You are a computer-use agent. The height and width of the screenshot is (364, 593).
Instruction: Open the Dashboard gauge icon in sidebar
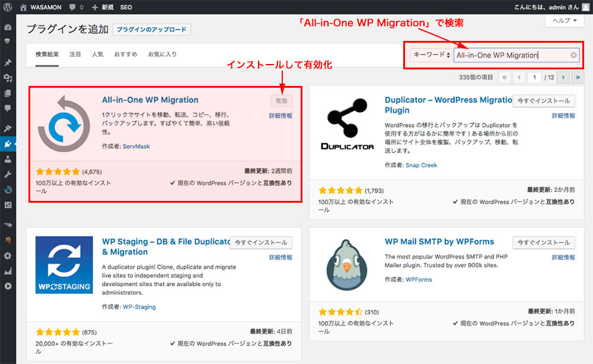8,27
